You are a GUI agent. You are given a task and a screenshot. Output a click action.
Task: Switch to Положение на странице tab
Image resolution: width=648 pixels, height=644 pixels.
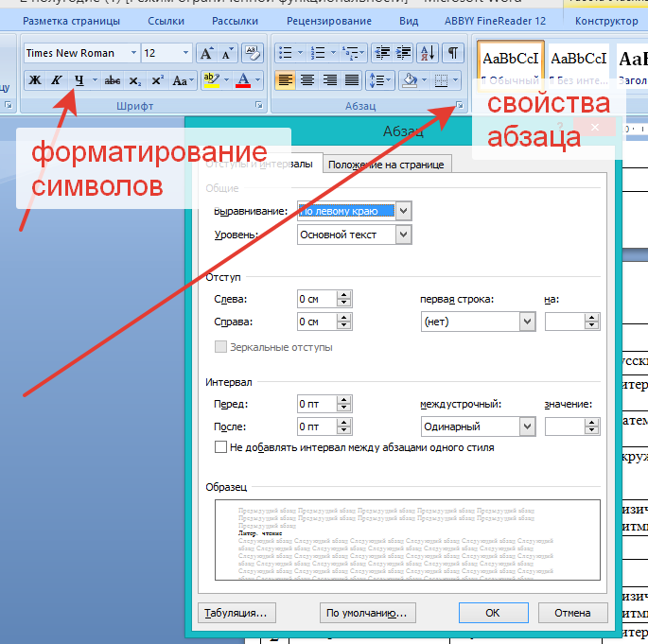tap(386, 165)
